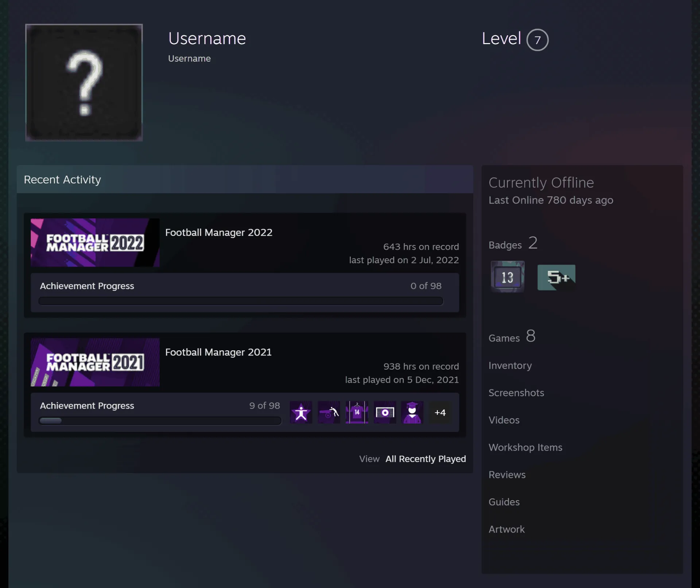Screen dimensions: 700x588
Task: Show the +4 more achievements
Action: pyautogui.click(x=440, y=412)
